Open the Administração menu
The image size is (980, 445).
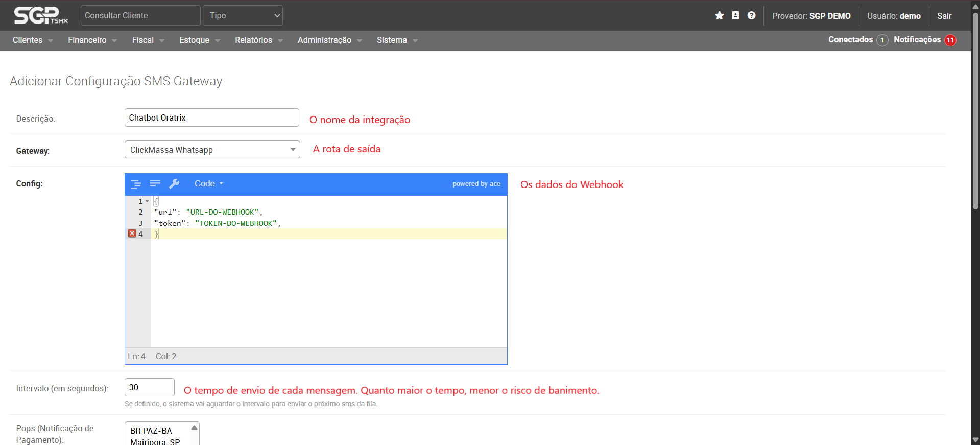[x=329, y=40]
